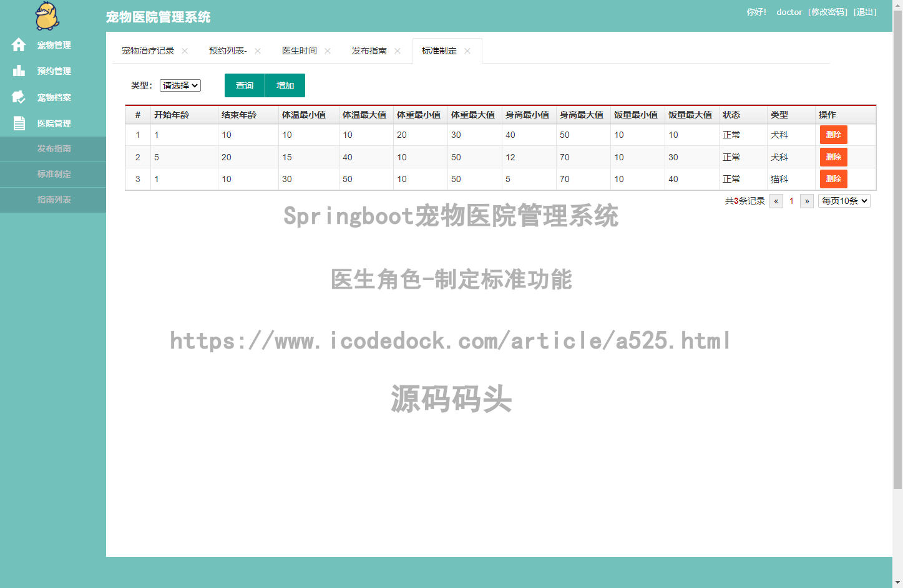Go to next page in pagination

(807, 201)
